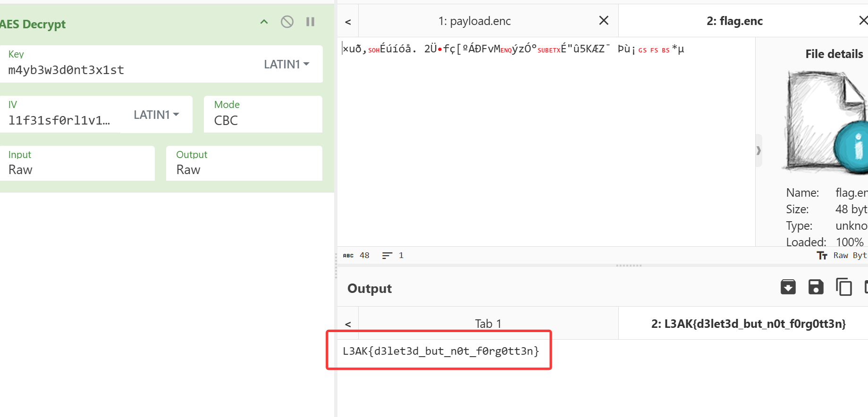The height and width of the screenshot is (417, 868).
Task: Copy output to clipboard icon
Action: pyautogui.click(x=843, y=287)
